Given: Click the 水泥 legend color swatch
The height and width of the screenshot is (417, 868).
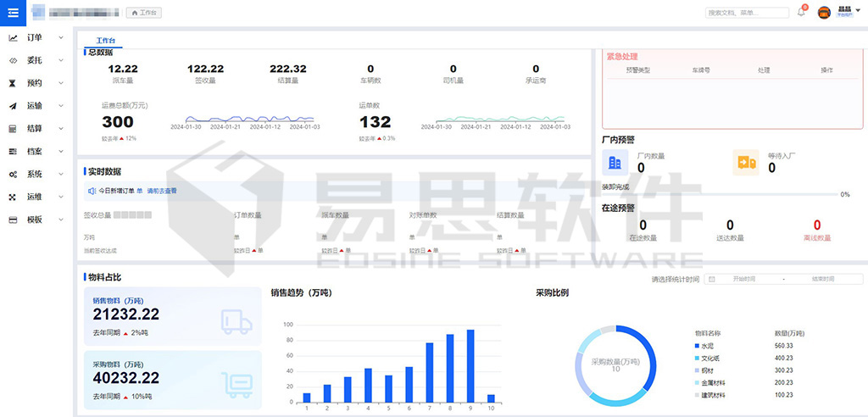Looking at the screenshot, I should 698,346.
